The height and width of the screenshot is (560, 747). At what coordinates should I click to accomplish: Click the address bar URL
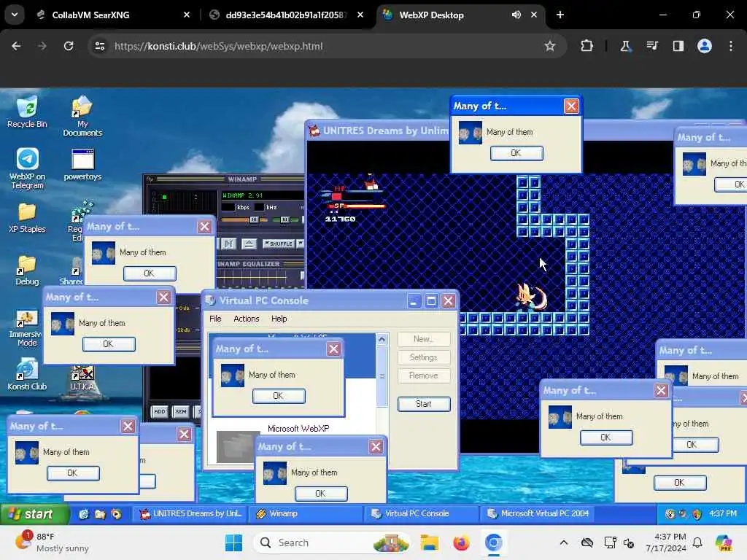[x=218, y=46]
